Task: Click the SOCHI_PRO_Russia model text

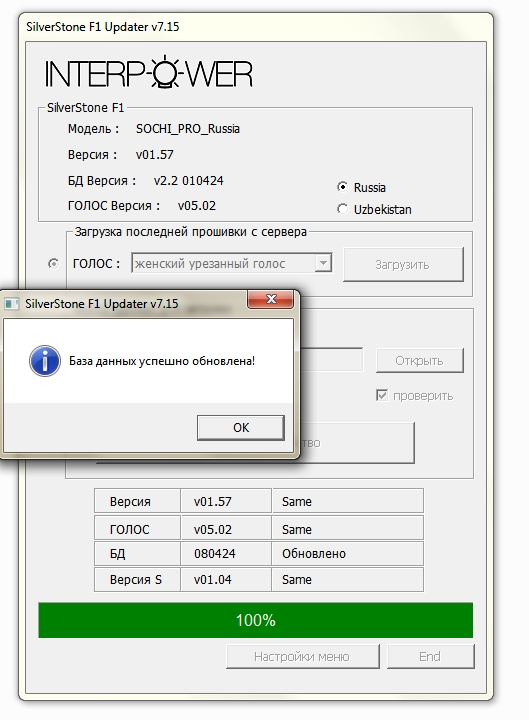Action: 188,129
